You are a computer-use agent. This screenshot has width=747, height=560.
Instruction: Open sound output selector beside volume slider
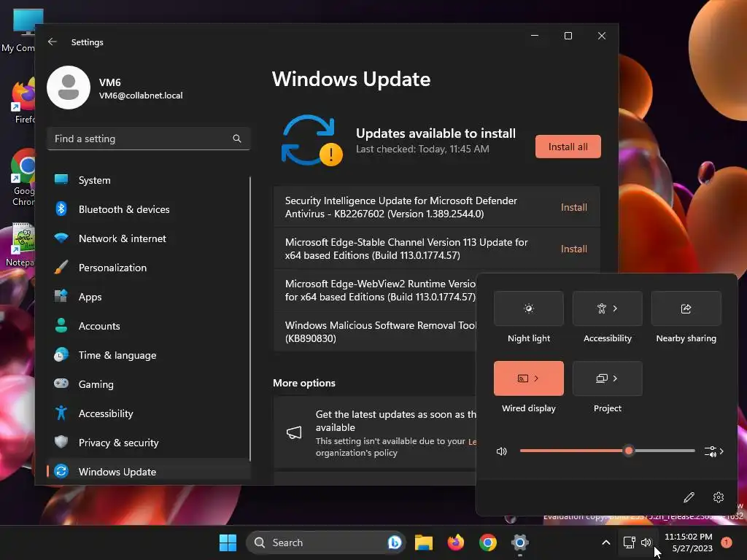[x=714, y=451]
